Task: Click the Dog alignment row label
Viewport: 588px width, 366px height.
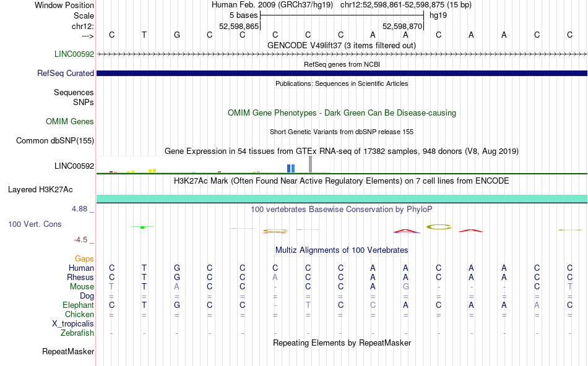Action: 87,296
